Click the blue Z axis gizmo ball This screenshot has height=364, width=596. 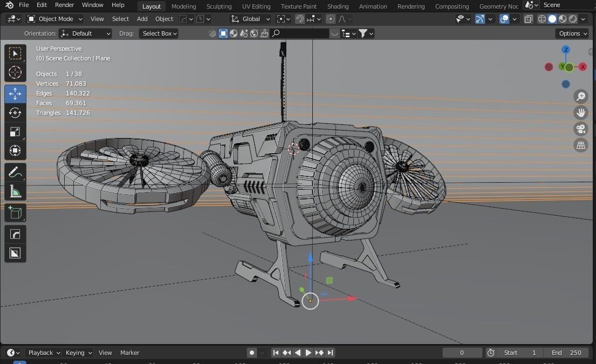coord(566,50)
